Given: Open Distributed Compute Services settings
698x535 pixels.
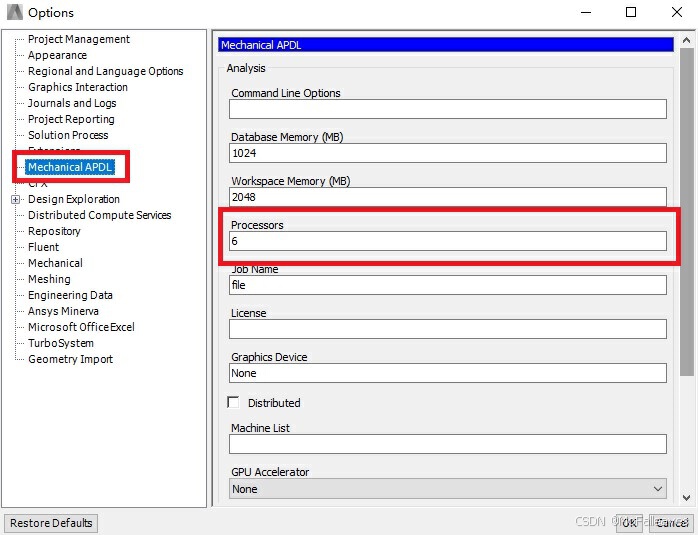Looking at the screenshot, I should coord(100,215).
